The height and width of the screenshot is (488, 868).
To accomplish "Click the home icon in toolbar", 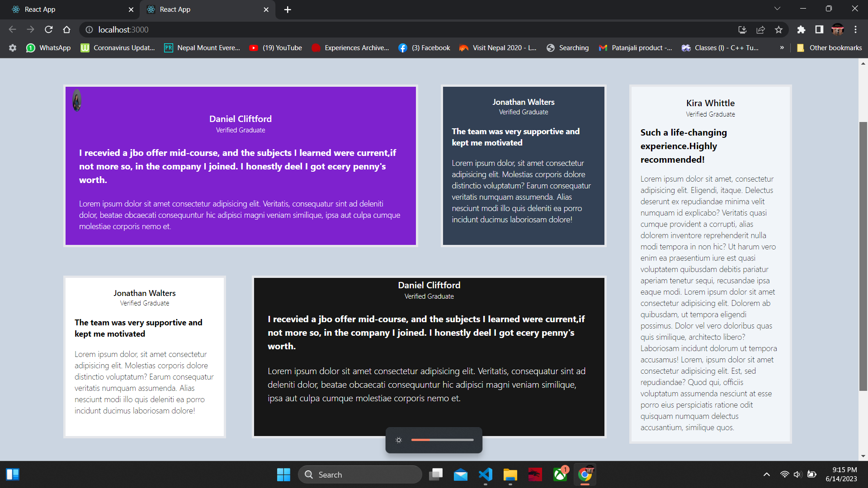I will [67, 29].
